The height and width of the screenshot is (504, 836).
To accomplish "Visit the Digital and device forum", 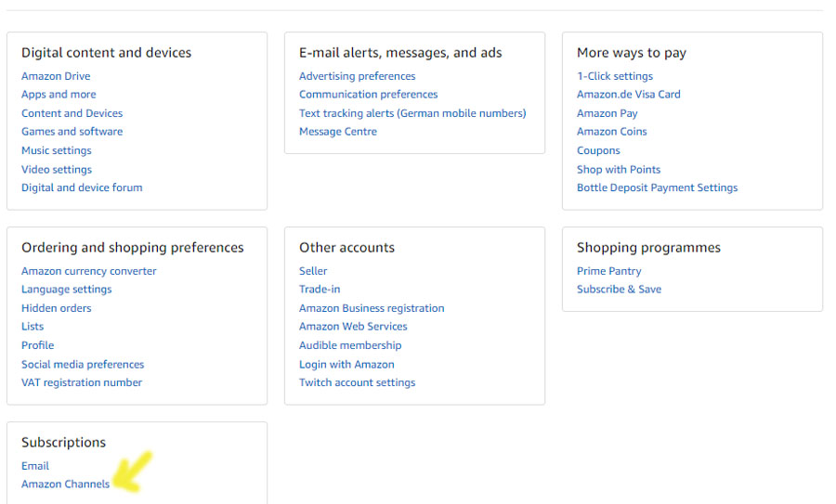I will [82, 187].
